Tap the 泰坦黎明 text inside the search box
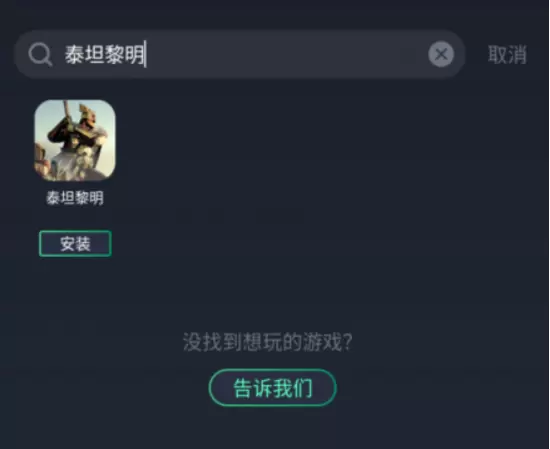Image resolution: width=550 pixels, height=449 pixels. coord(104,54)
